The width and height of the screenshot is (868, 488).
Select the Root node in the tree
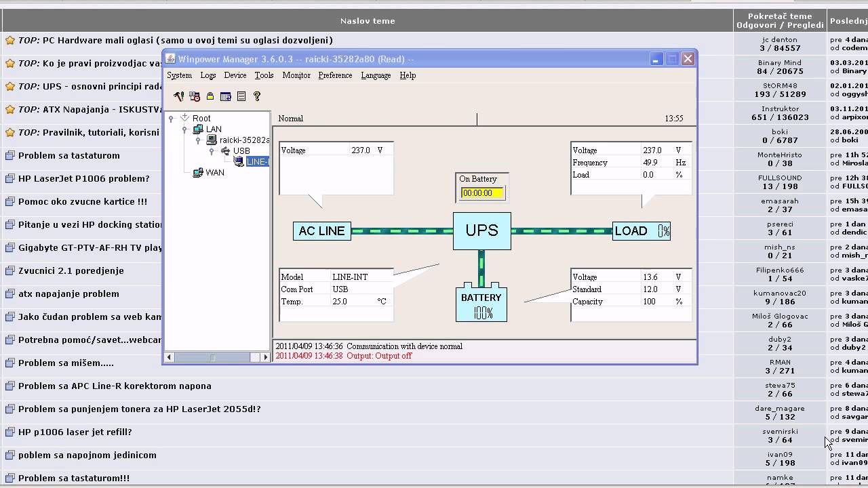[x=201, y=119]
